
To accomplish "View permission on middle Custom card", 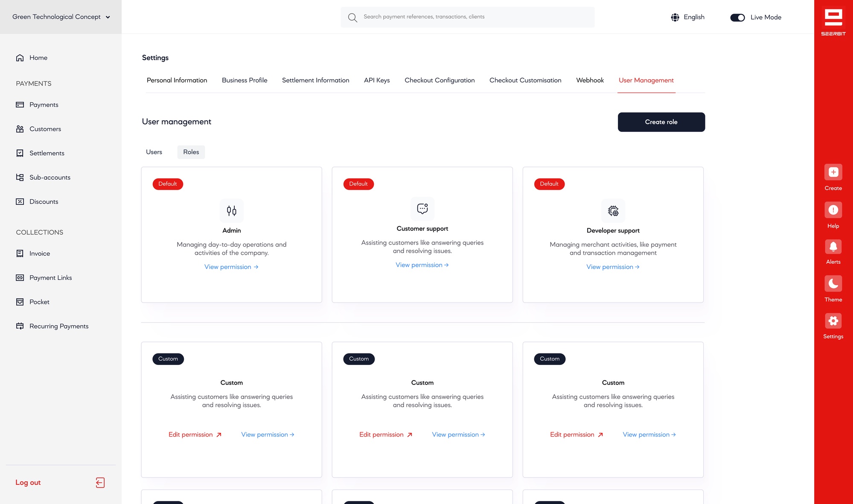I will click(x=458, y=434).
